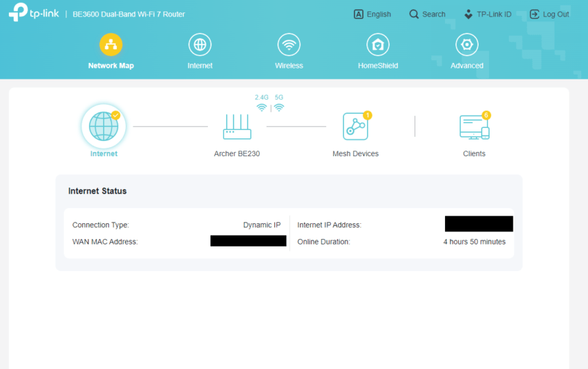This screenshot has height=369, width=588.
Task: Open the Wireless settings icon
Action: point(289,44)
